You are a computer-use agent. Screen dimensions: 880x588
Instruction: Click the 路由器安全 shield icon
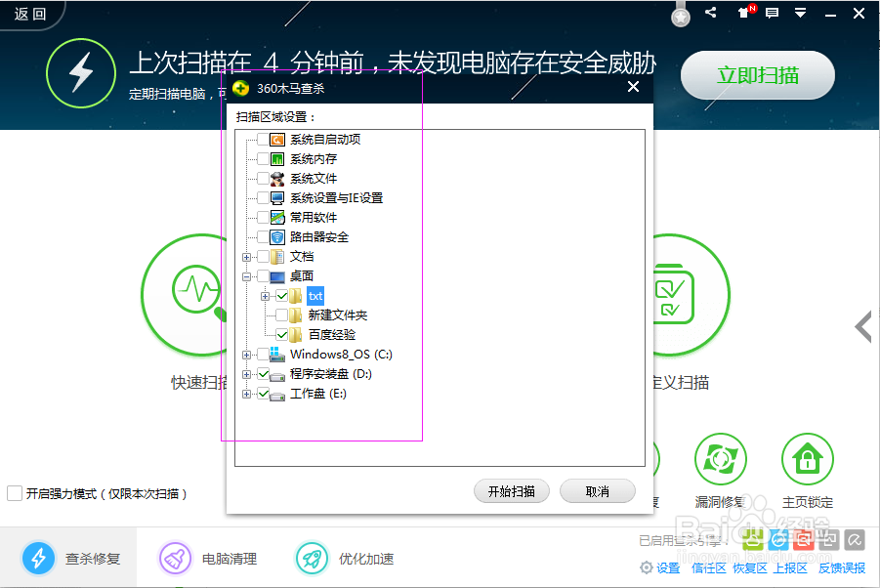(277, 237)
